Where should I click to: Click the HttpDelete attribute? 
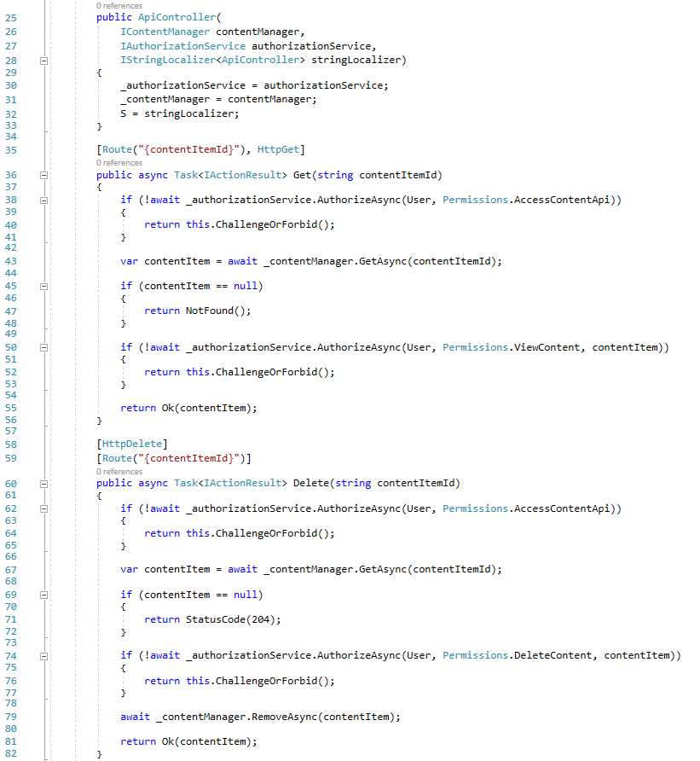click(x=132, y=444)
